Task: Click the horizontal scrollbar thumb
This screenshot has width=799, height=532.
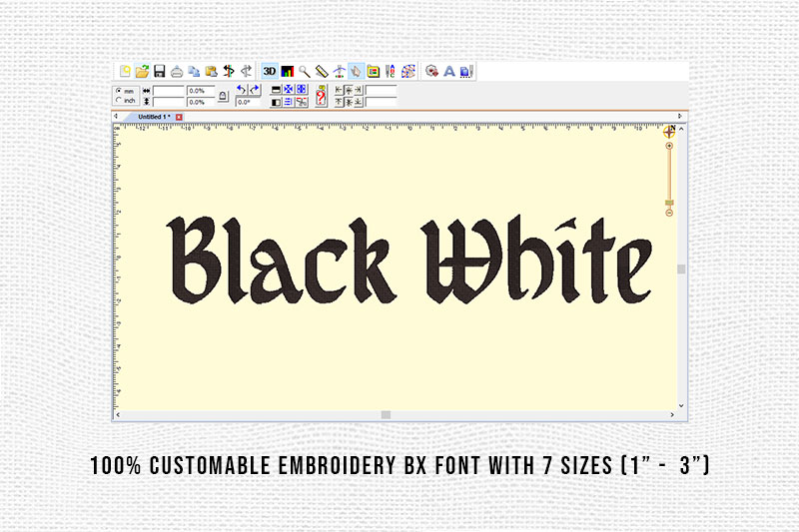Action: (x=386, y=415)
